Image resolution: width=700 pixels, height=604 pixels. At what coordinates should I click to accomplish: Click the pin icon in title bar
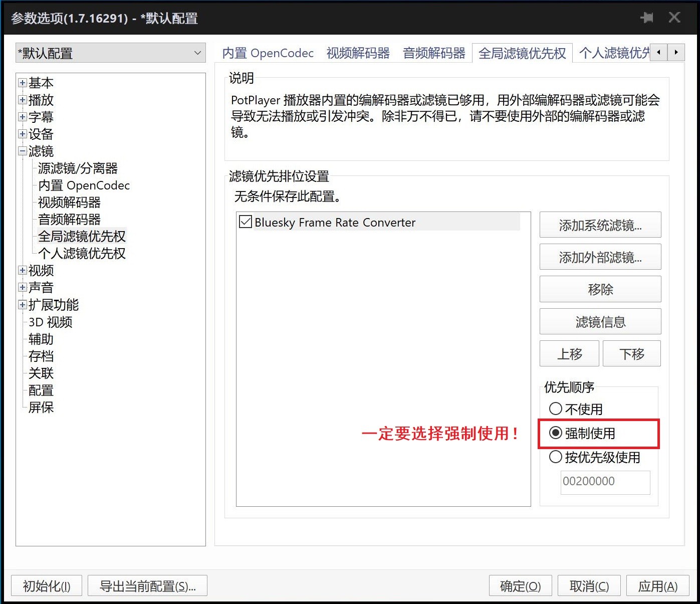[646, 18]
